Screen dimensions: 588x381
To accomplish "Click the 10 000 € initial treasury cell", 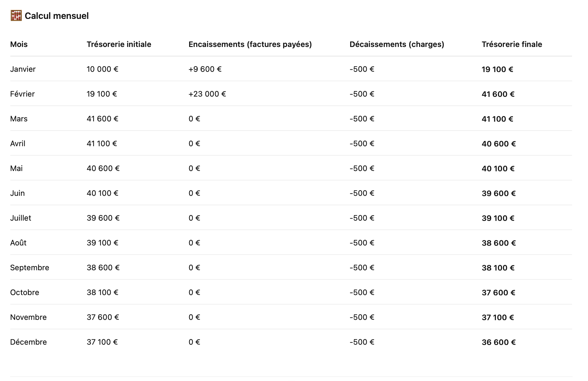I will pyautogui.click(x=102, y=69).
